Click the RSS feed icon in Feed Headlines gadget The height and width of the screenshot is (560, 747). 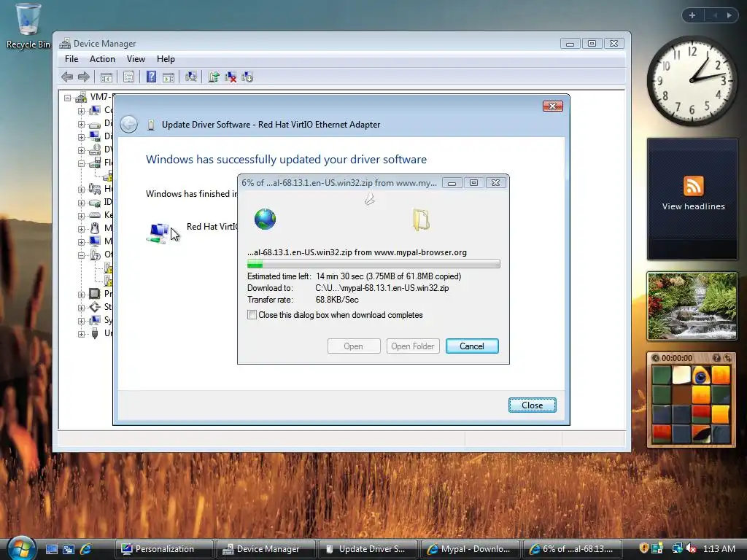point(693,186)
